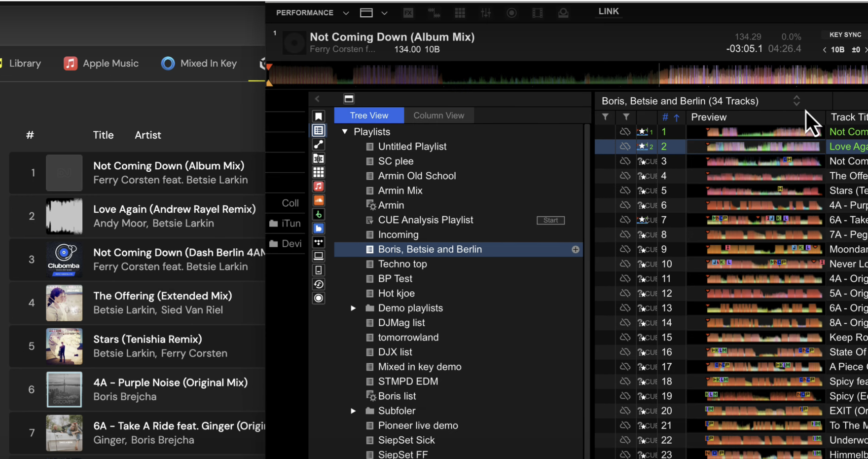This screenshot has height=459, width=868.
Task: Click the recording icon in the top toolbar
Action: [511, 13]
